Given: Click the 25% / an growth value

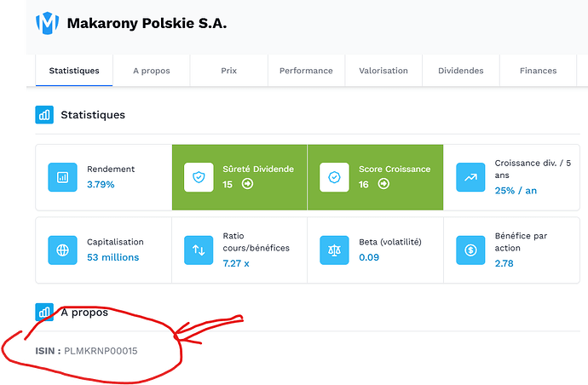Looking at the screenshot, I should tap(516, 191).
